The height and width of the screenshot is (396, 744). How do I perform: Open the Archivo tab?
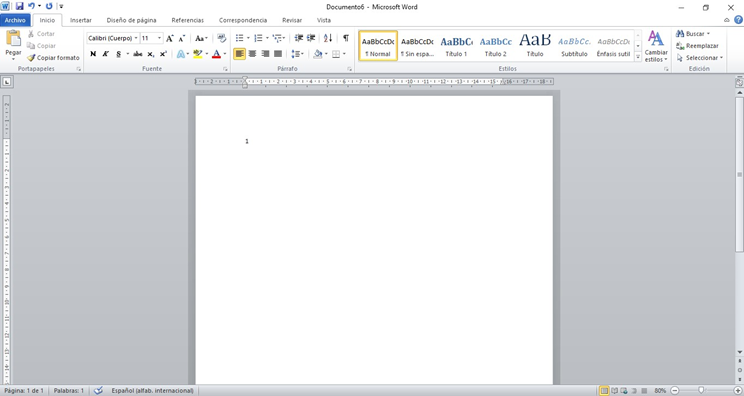pos(15,20)
